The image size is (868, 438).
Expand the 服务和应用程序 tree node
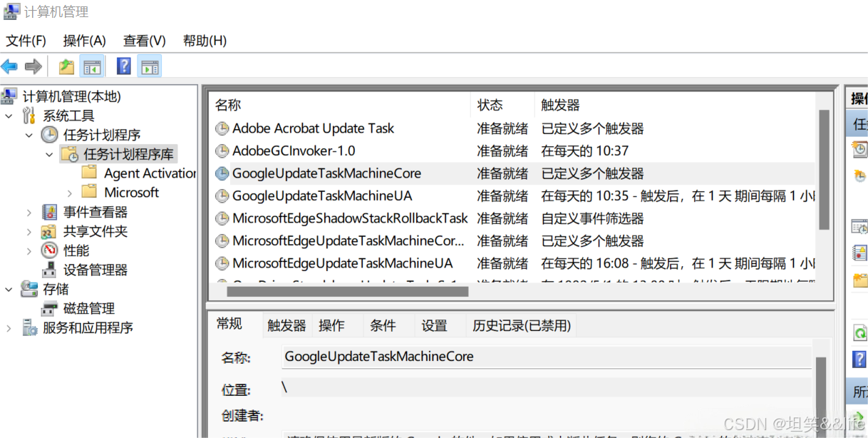pos(9,328)
